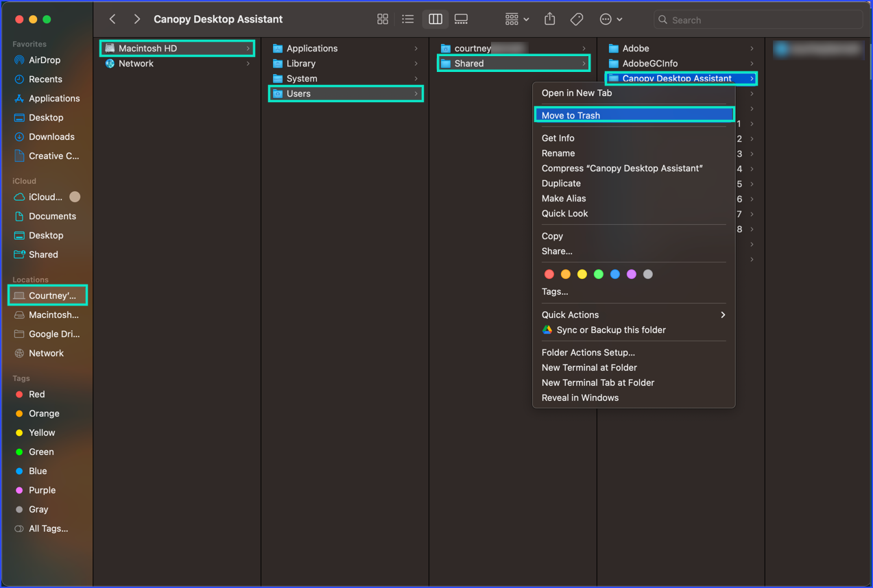
Task: Switch to icon view in toolbar
Action: 383,19
